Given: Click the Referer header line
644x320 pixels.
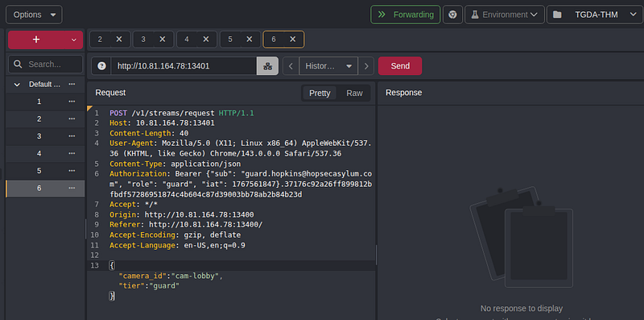Looking at the screenshot, I should point(186,225).
